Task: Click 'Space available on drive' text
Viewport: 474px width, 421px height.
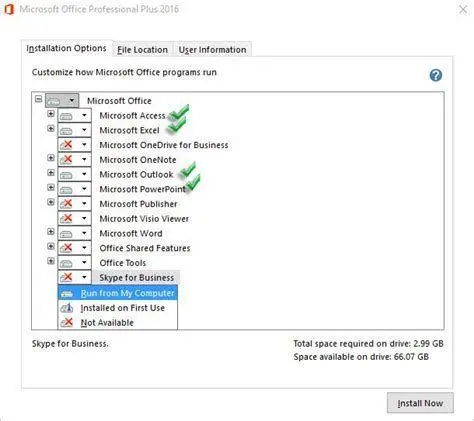Action: pos(361,357)
